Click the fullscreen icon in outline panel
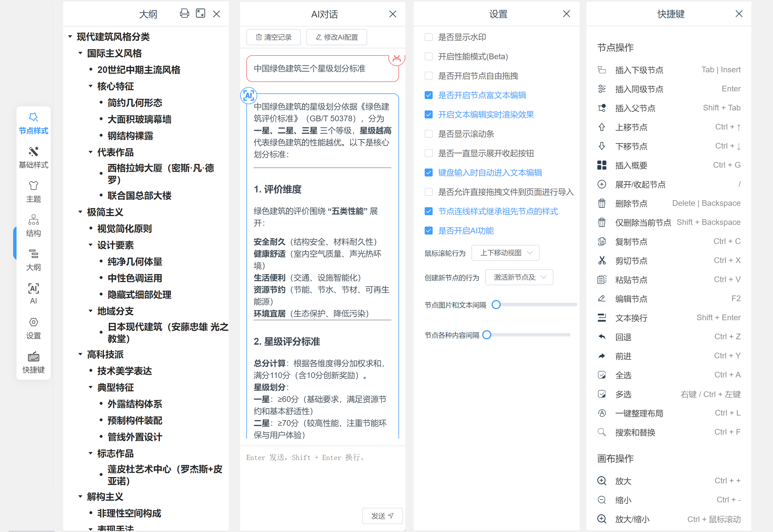The height and width of the screenshot is (532, 773). point(201,13)
